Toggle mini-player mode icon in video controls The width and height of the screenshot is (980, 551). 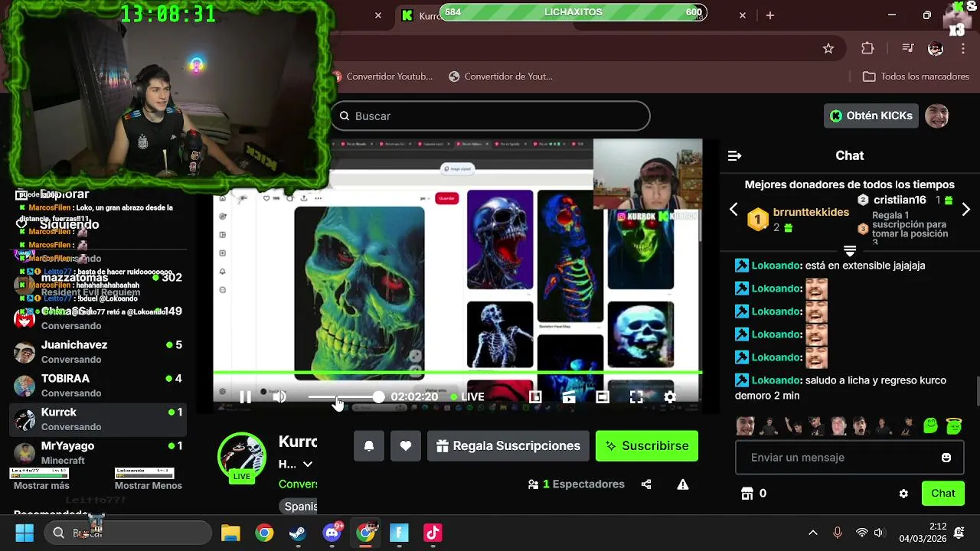(x=535, y=396)
